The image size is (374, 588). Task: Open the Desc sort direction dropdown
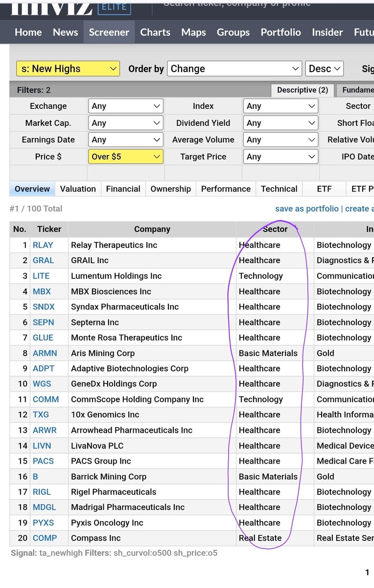[x=325, y=69]
